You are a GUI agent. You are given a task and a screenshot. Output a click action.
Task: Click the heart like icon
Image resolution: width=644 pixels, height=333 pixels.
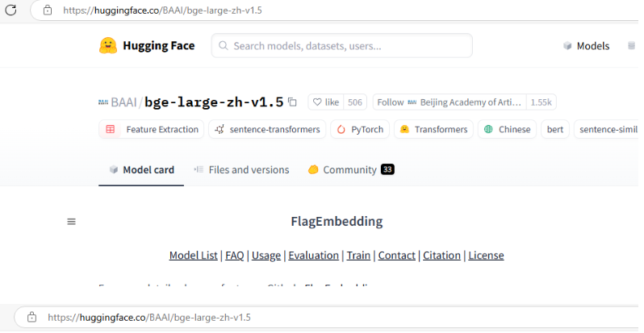point(317,102)
